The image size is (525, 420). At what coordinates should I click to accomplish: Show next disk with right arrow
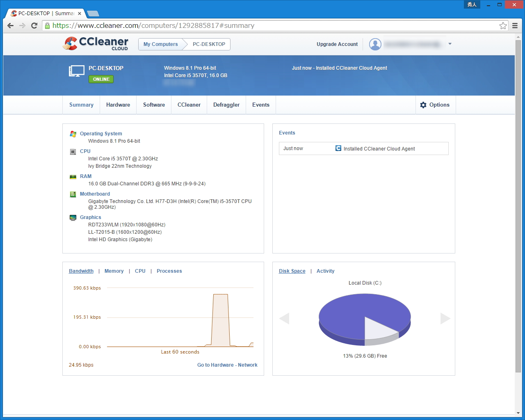click(445, 318)
